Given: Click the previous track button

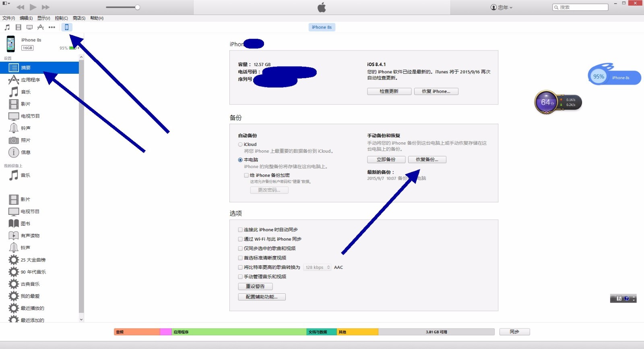Looking at the screenshot, I should [x=20, y=7].
